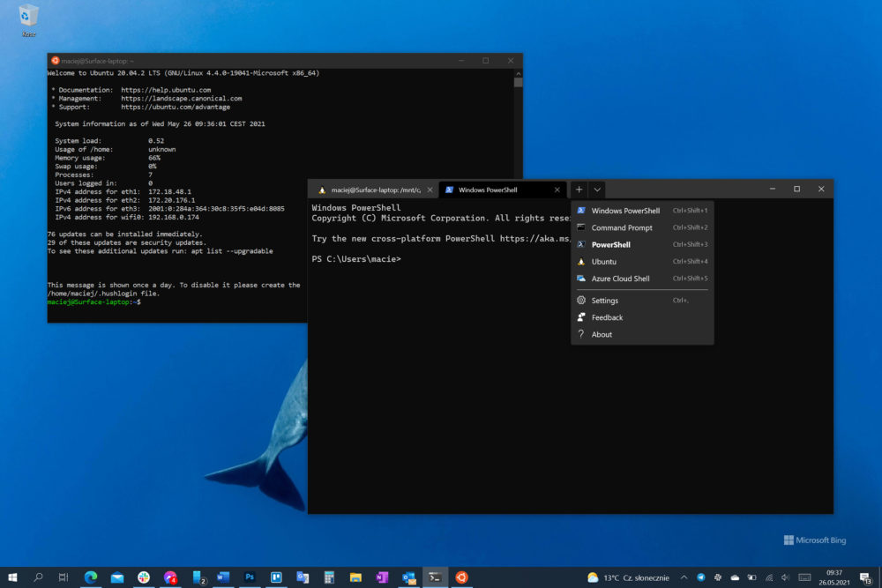
Task: Open Settings in the Terminal menu
Action: tap(642, 301)
